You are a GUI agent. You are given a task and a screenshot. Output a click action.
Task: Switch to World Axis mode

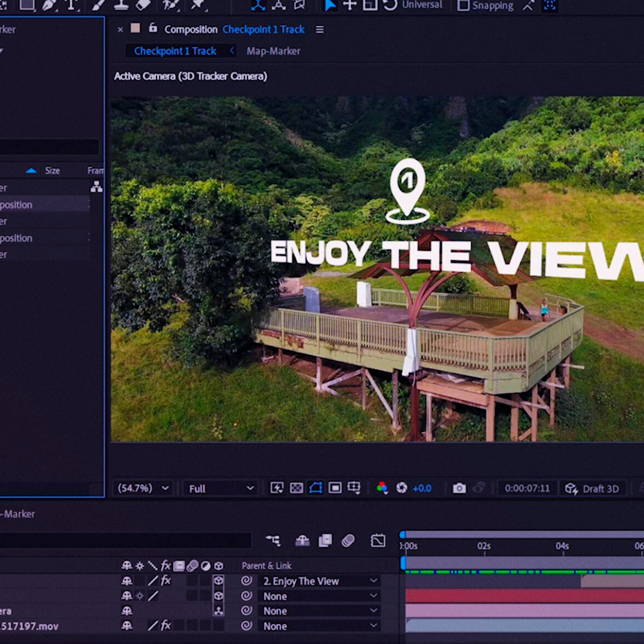279,5
